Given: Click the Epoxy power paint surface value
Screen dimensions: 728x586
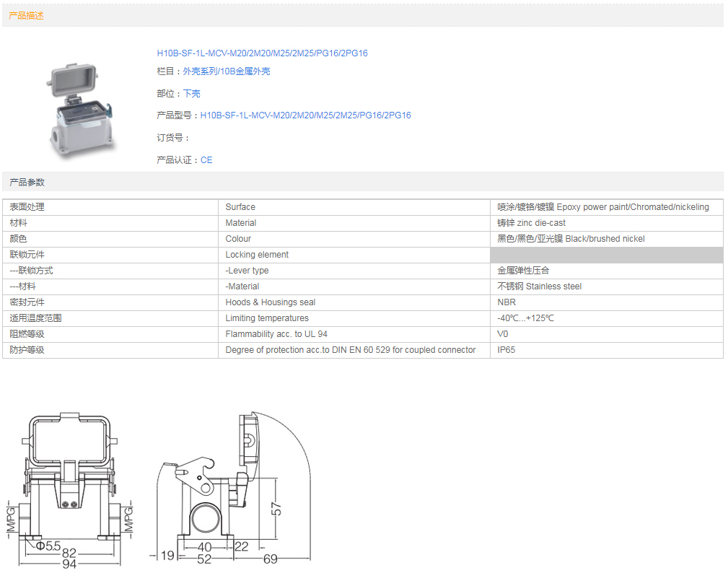Looking at the screenshot, I should pyautogui.click(x=602, y=207).
